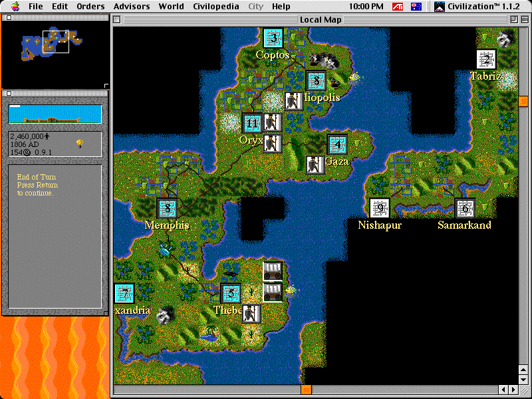Viewport: 532px width, 399px height.
Task: Open the File menu
Action: pos(36,6)
